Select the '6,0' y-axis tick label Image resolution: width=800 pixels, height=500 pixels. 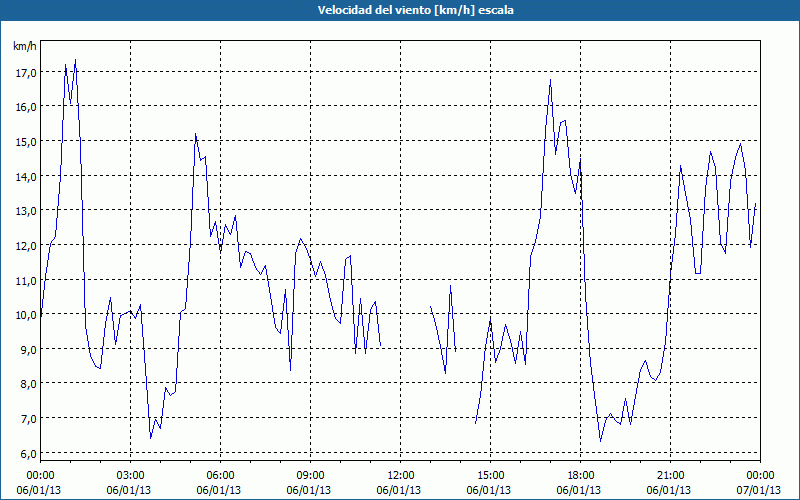tap(28, 455)
